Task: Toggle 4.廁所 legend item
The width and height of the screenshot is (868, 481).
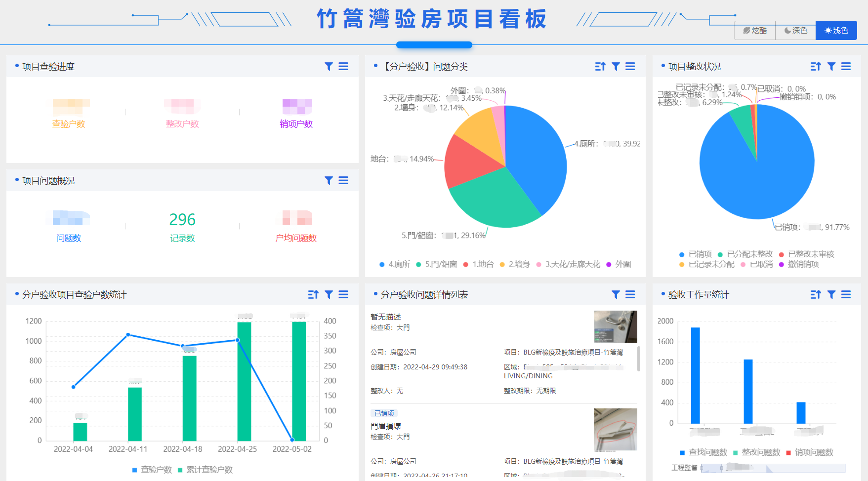Action: (x=395, y=265)
